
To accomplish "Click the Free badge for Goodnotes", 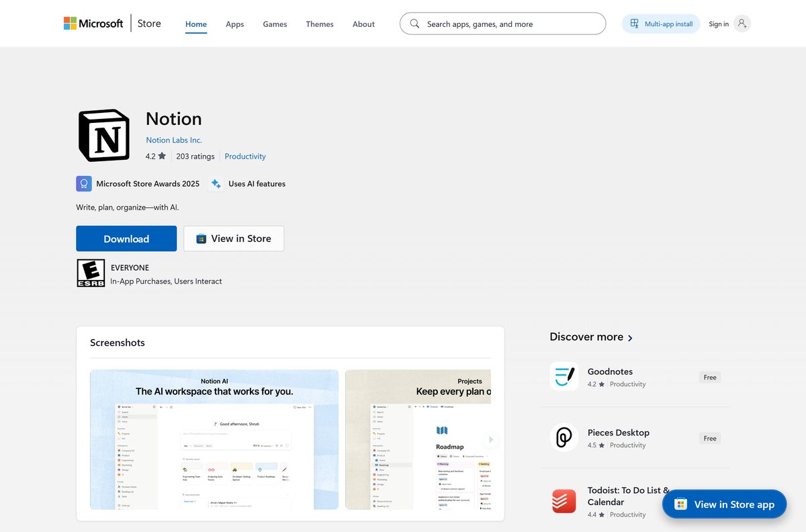I will (710, 378).
